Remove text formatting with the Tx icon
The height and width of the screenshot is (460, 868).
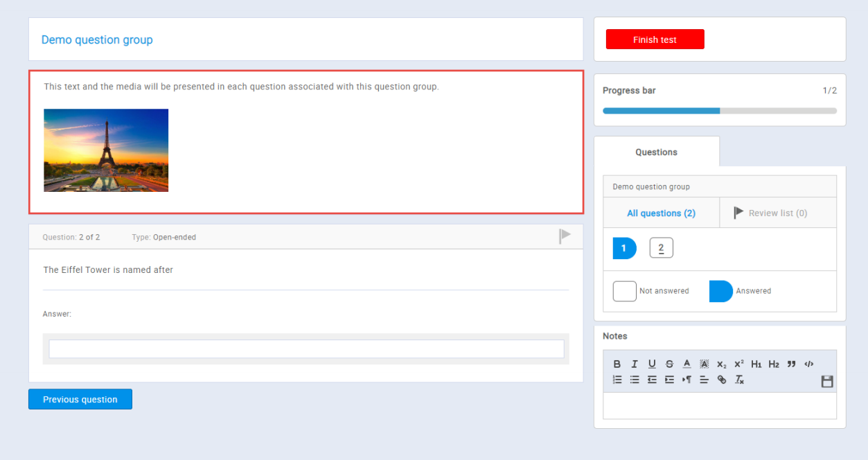[x=738, y=379]
